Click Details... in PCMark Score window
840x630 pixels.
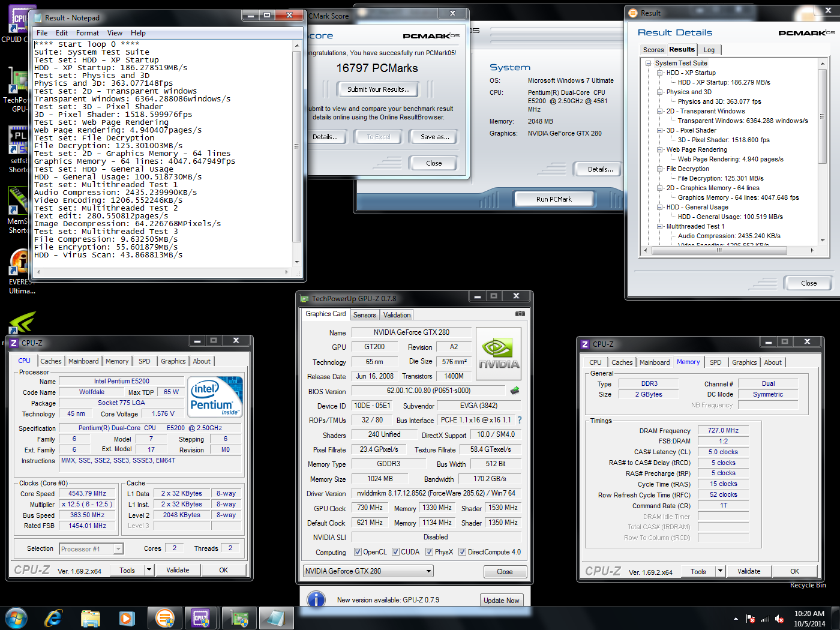click(x=325, y=137)
